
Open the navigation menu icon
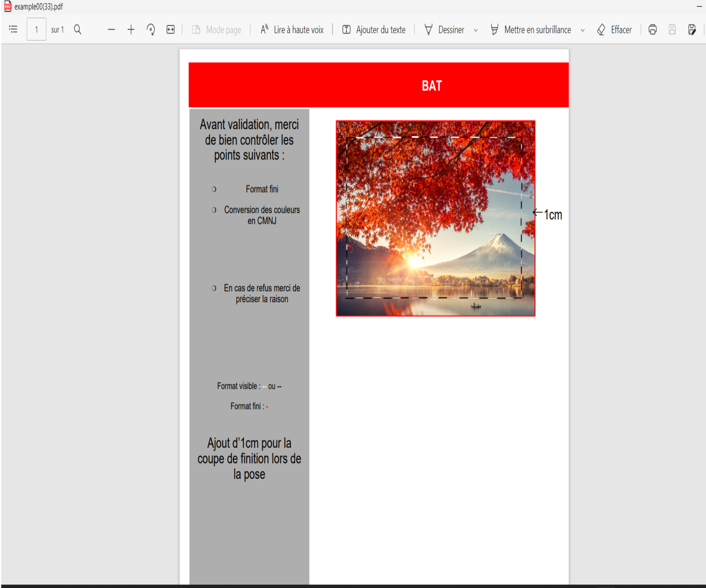pyautogui.click(x=13, y=29)
